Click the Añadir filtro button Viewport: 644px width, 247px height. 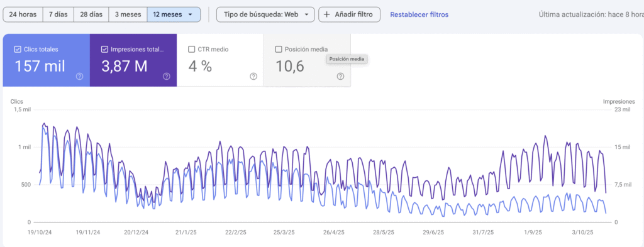pyautogui.click(x=349, y=14)
